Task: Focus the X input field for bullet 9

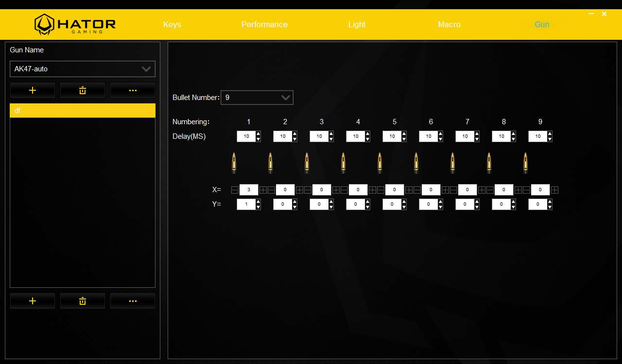Action: 540,190
